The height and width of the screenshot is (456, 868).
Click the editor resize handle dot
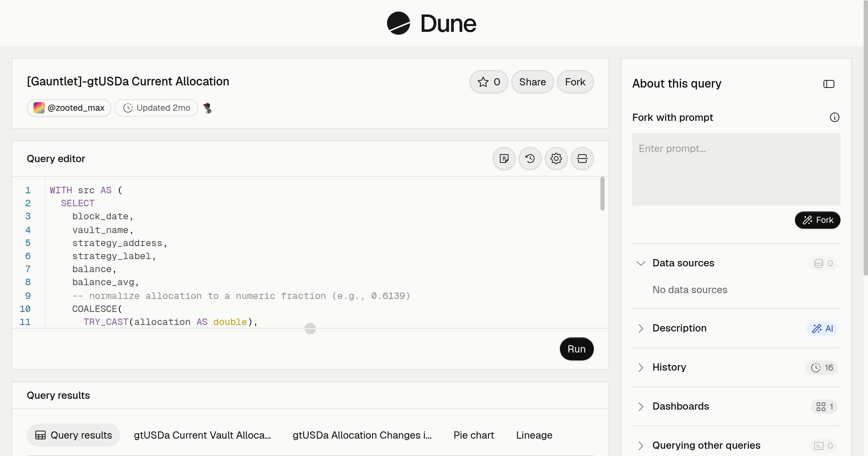(310, 329)
